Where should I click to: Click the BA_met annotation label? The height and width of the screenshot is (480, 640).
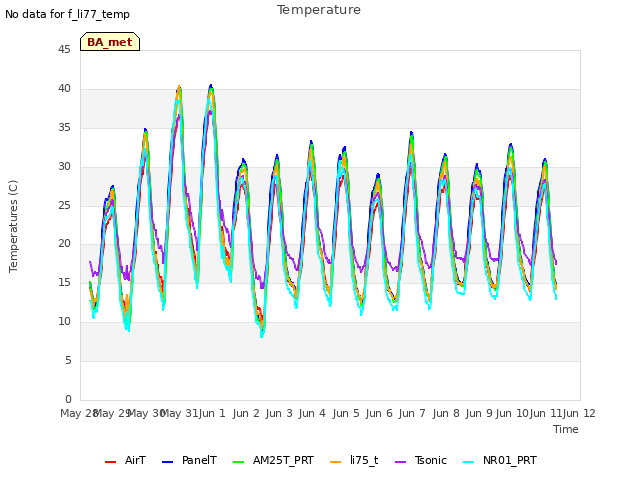[x=110, y=42]
